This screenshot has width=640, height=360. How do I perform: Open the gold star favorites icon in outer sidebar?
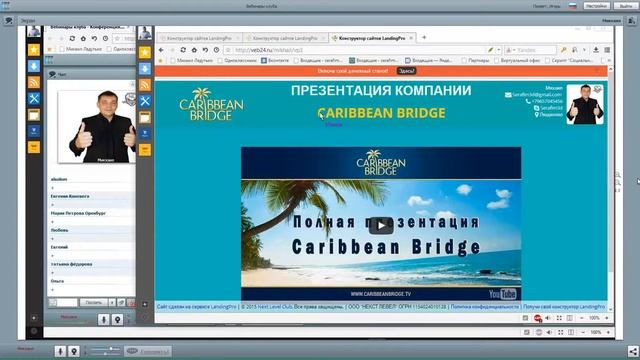[34, 50]
